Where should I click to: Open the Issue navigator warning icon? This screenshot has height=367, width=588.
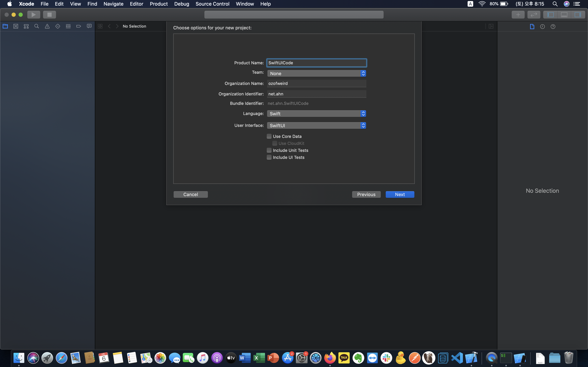(x=47, y=26)
